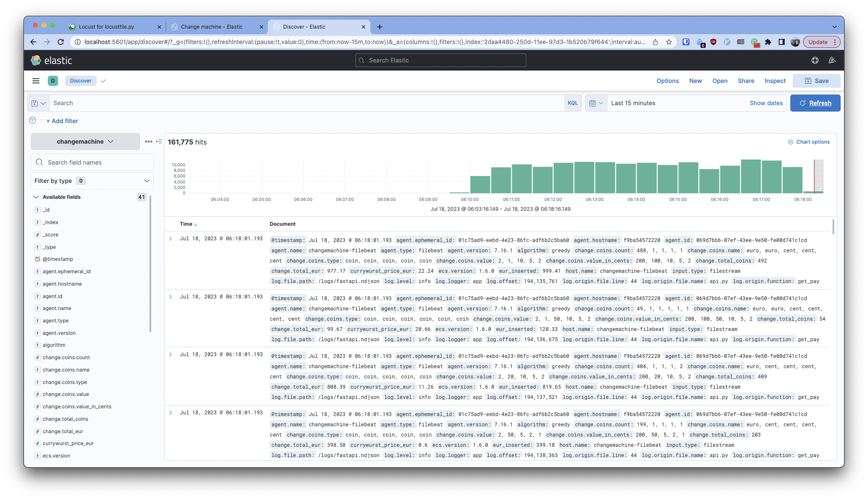Expand the second document row with coins count 49
Image resolution: width=868 pixels, height=499 pixels.
(170, 297)
